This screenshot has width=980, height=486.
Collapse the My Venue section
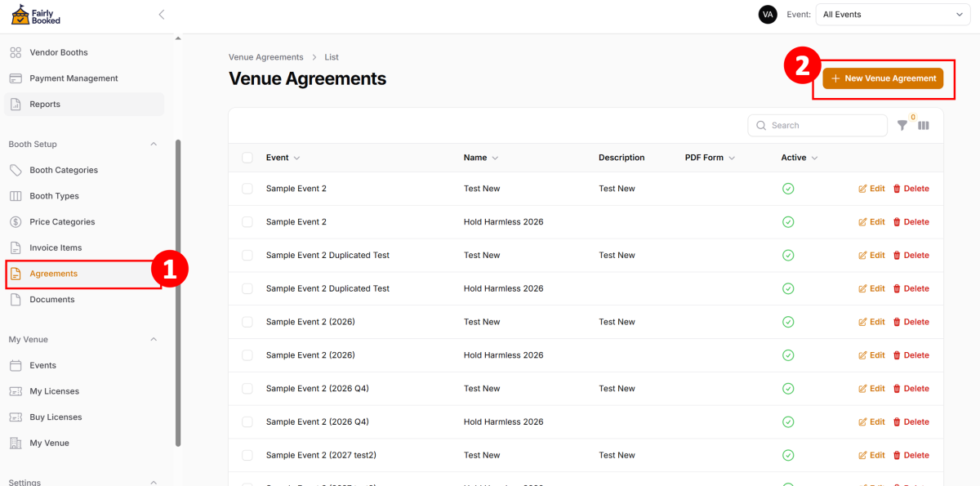tap(154, 340)
